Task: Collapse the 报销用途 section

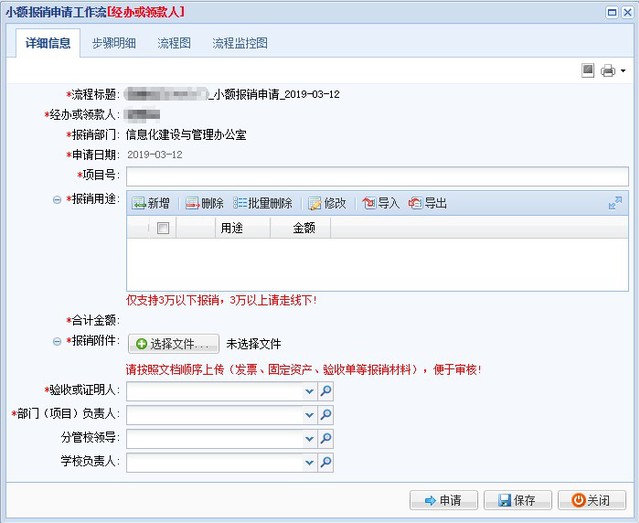Action: [x=56, y=199]
